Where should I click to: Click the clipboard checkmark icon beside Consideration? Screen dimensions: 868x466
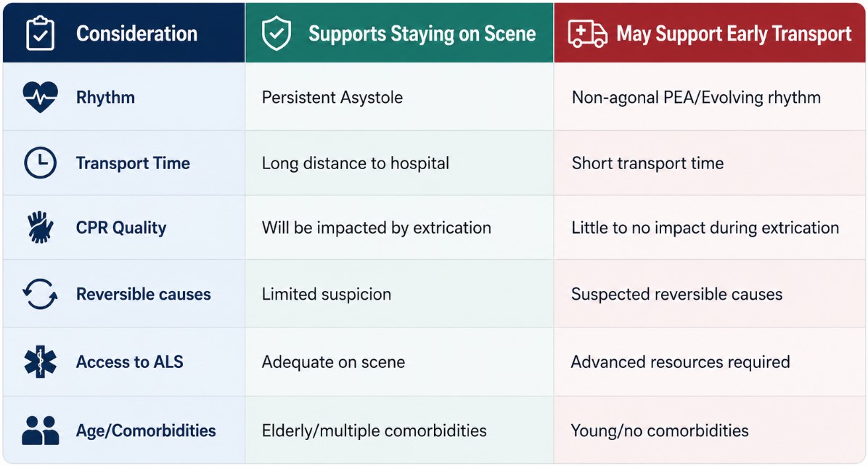[40, 33]
